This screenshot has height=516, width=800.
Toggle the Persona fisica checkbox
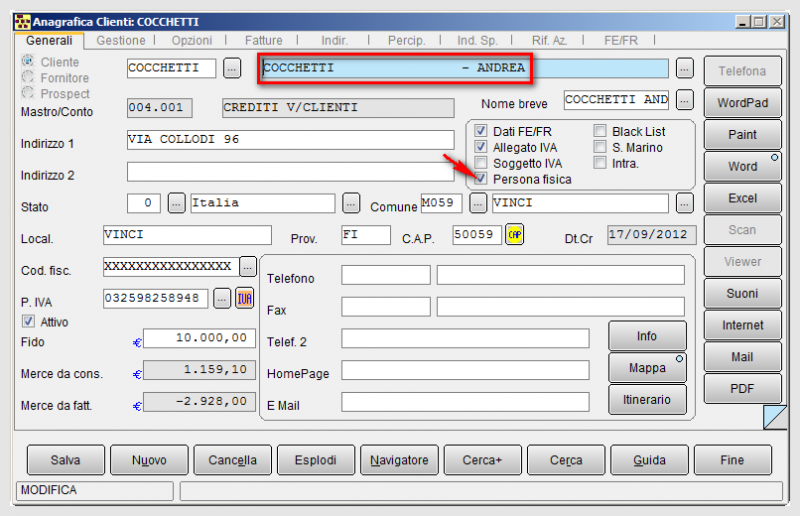pos(481,179)
